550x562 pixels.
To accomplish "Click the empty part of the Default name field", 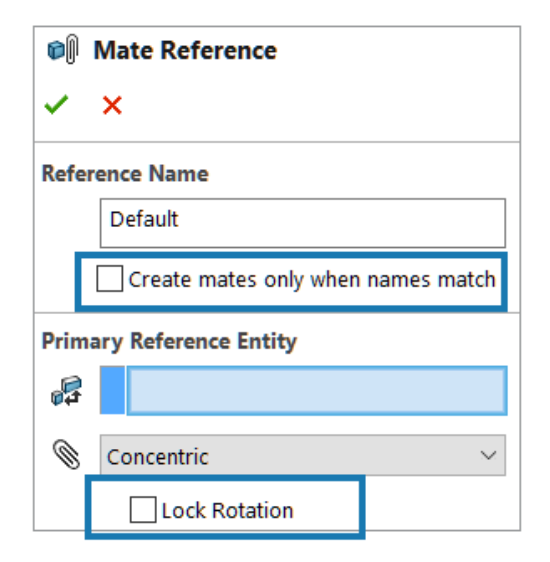I will 340,223.
